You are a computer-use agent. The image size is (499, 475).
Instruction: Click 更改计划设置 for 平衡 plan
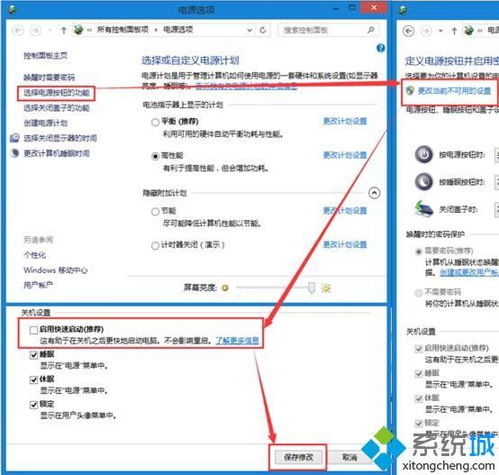(x=345, y=121)
